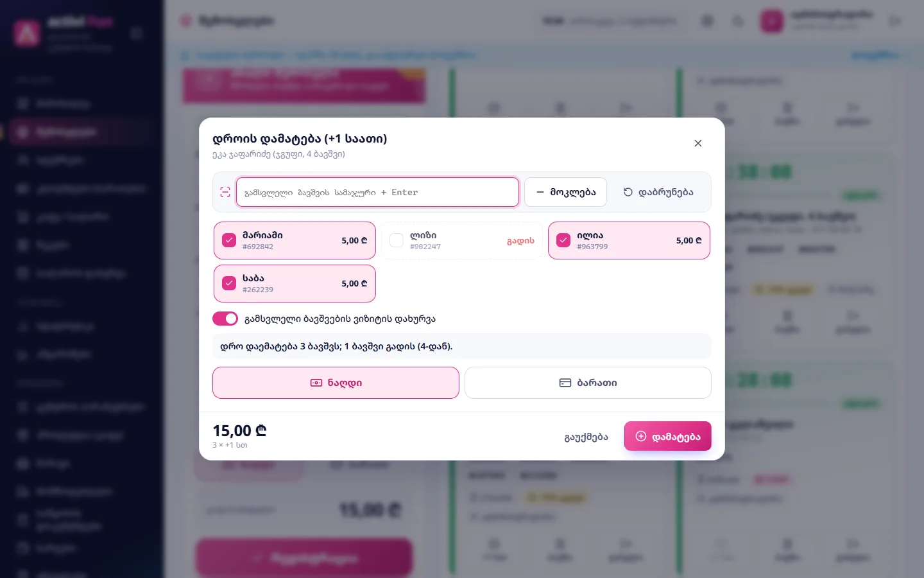This screenshot has width=924, height=578.
Task: Click the barcode scan icon beside input
Action: [225, 192]
